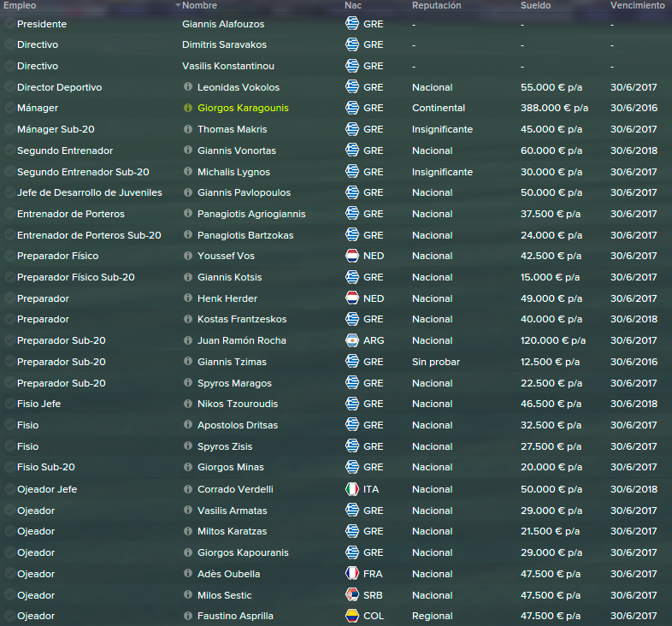Click Serbia flag in Milos Sestic row
The image size is (672, 626).
click(352, 594)
